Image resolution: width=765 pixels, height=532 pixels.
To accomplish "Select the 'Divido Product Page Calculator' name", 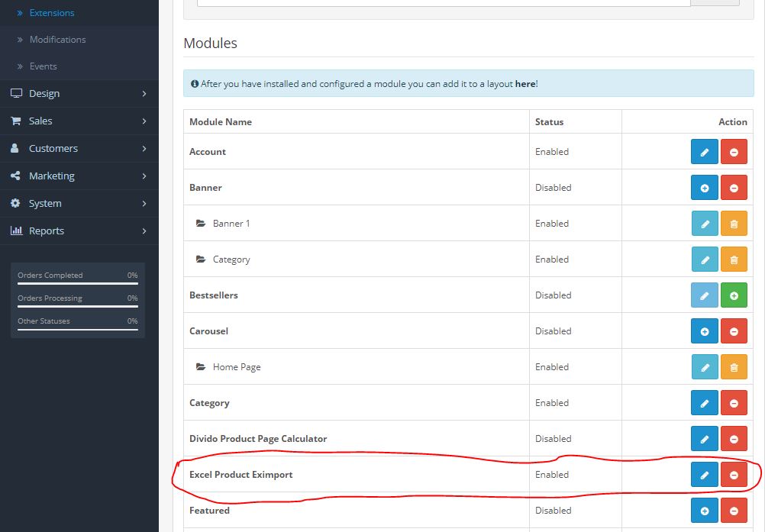I will pos(258,439).
